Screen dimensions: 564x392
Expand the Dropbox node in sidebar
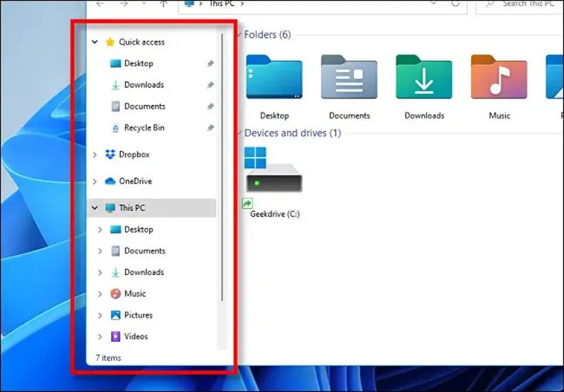pyautogui.click(x=95, y=155)
